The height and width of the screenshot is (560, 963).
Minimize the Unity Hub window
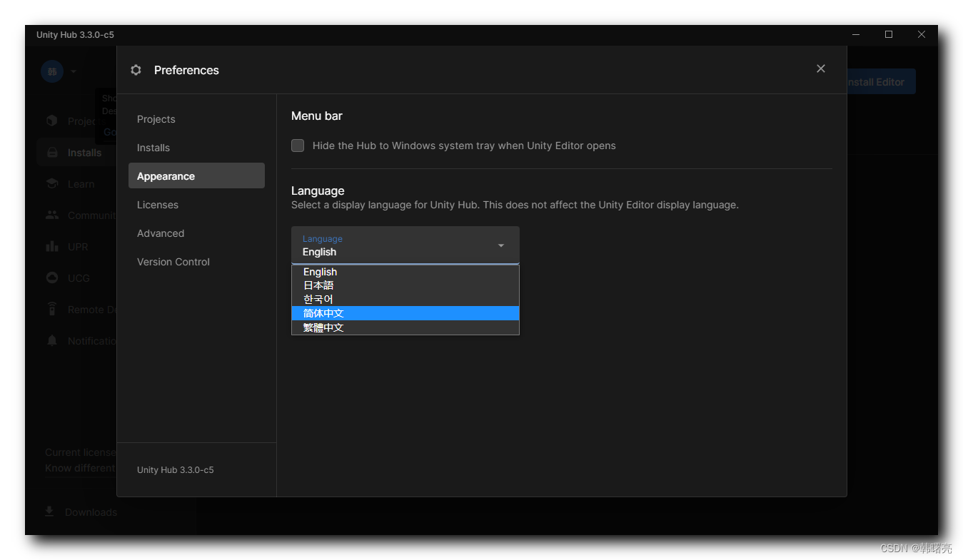coord(856,34)
